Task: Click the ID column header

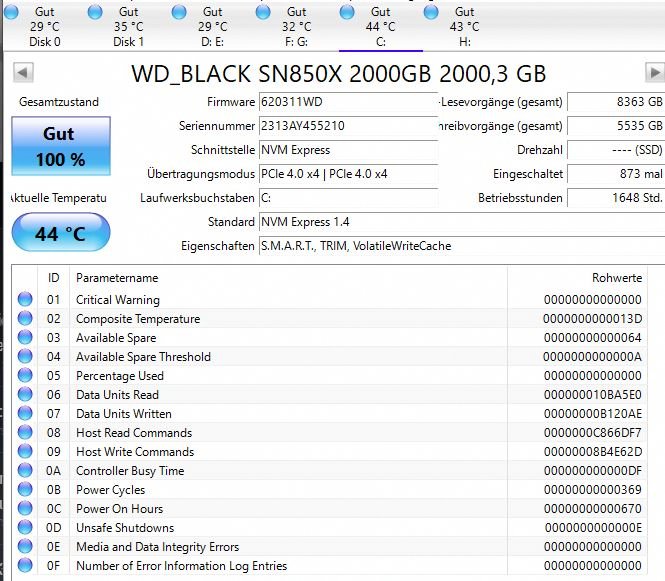Action: pos(53,278)
